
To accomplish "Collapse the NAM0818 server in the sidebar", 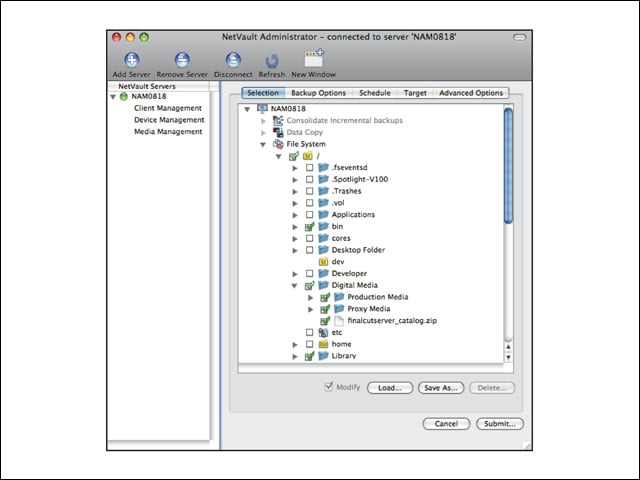I will pos(113,97).
